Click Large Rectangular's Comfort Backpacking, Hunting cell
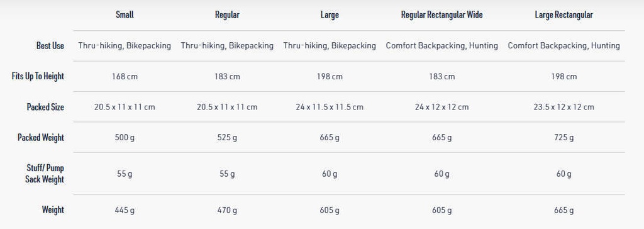Viewport: 644px width, 229px height. click(564, 46)
